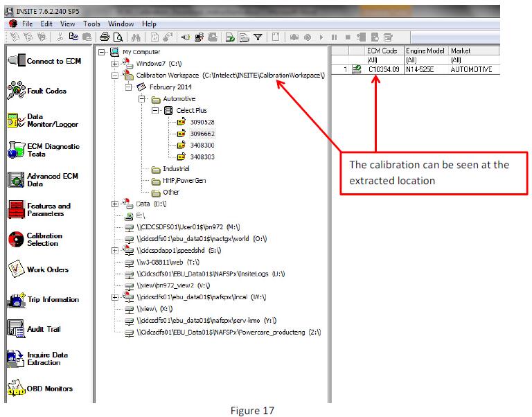
Task: Open the File menu
Action: coord(28,24)
